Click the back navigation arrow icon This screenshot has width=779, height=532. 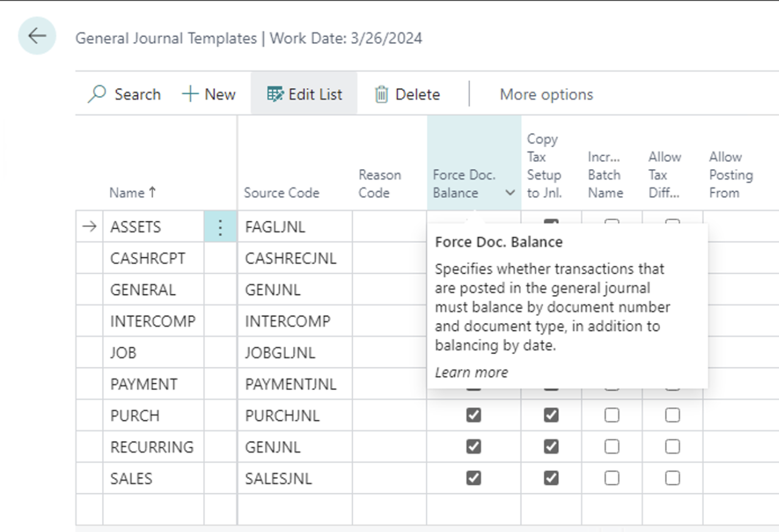[x=37, y=35]
